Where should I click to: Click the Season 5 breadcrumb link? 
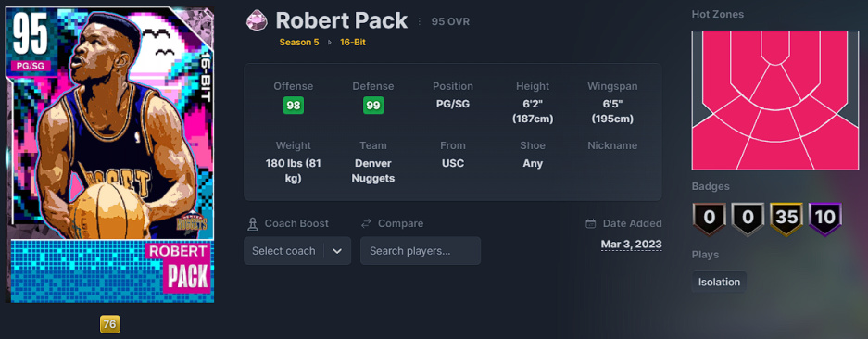coord(299,42)
